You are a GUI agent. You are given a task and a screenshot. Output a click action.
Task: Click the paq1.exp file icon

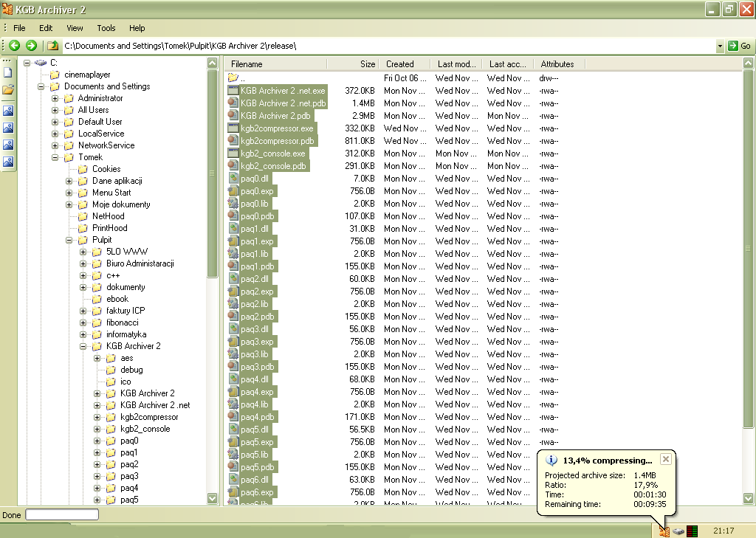tap(233, 241)
